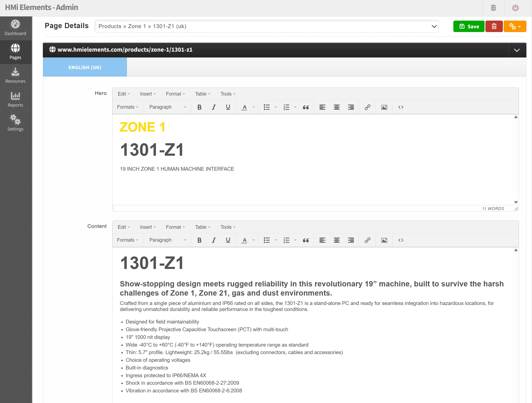This screenshot has height=403, width=532.
Task: Switch to the English (UK) tab
Action: (85, 67)
